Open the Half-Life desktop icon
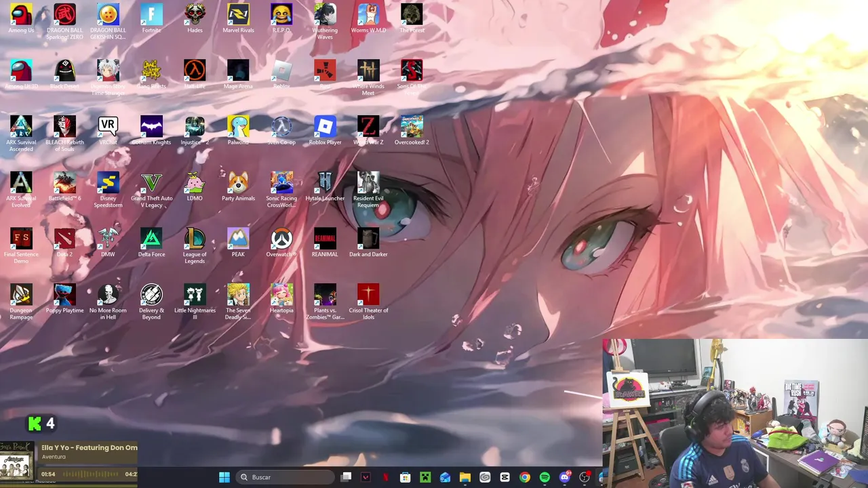The image size is (868, 488). (x=195, y=75)
